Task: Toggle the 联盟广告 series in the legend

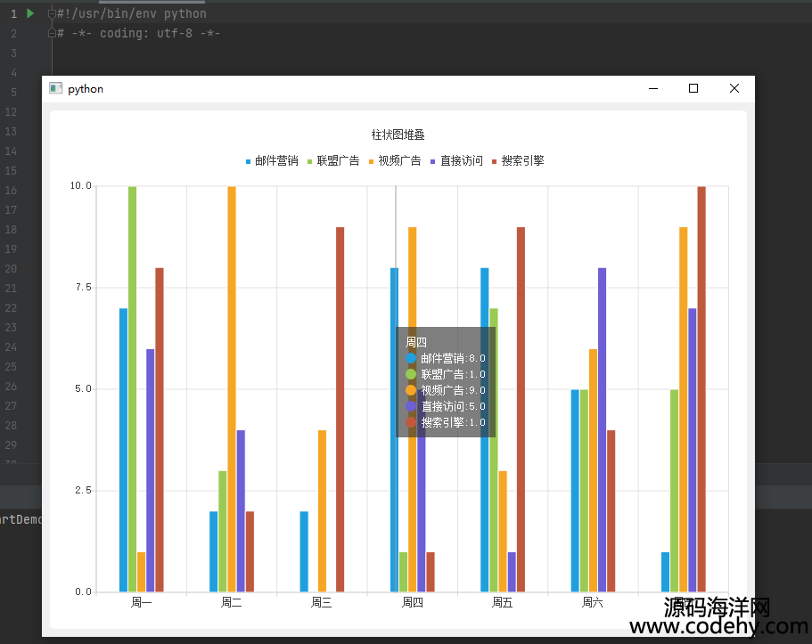Action: click(x=333, y=161)
